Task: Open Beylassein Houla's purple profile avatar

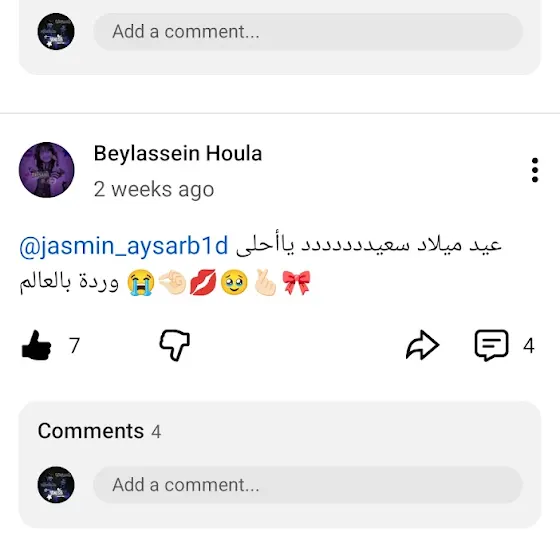Action: coord(46,170)
